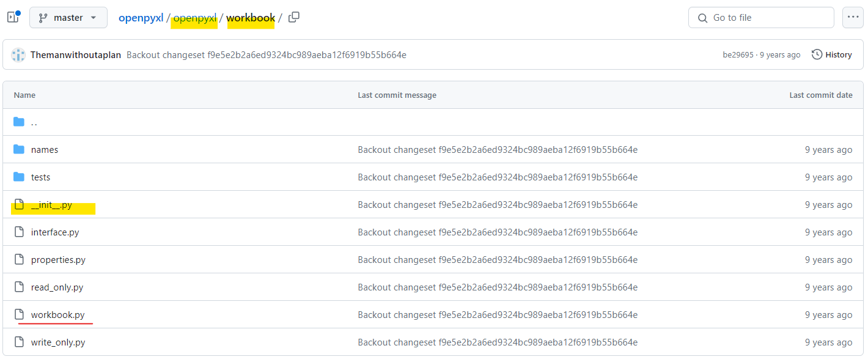Click the Themanwithoutaplan avatar image
The image size is (868, 362).
(18, 54)
